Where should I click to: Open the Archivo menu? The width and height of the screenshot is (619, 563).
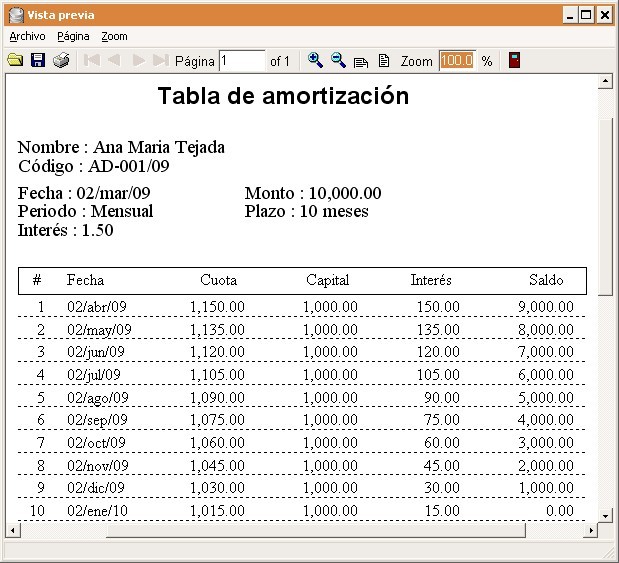pyautogui.click(x=27, y=36)
